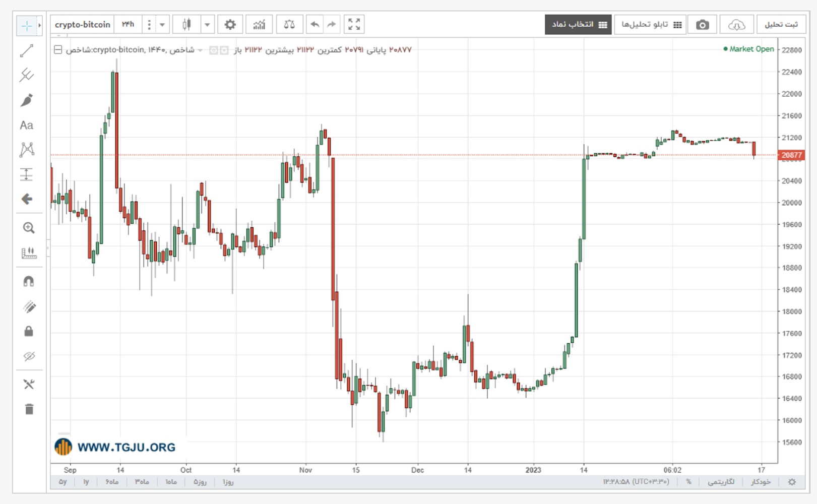Click the left arrow back icon in sidebar
The height and width of the screenshot is (504, 817).
[x=27, y=199]
